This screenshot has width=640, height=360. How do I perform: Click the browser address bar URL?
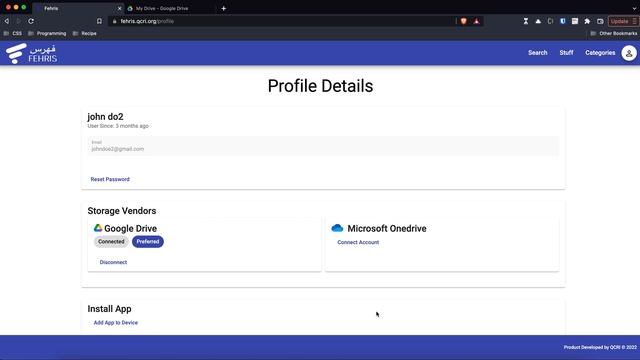pyautogui.click(x=147, y=21)
